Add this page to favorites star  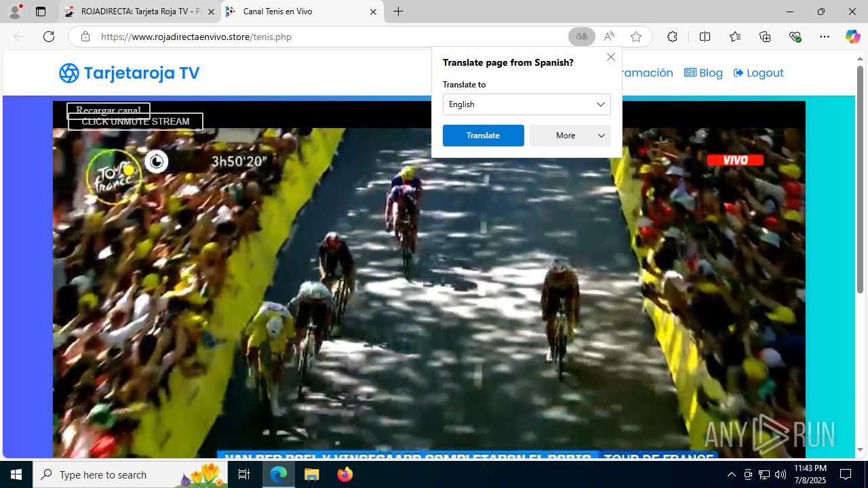pos(636,37)
